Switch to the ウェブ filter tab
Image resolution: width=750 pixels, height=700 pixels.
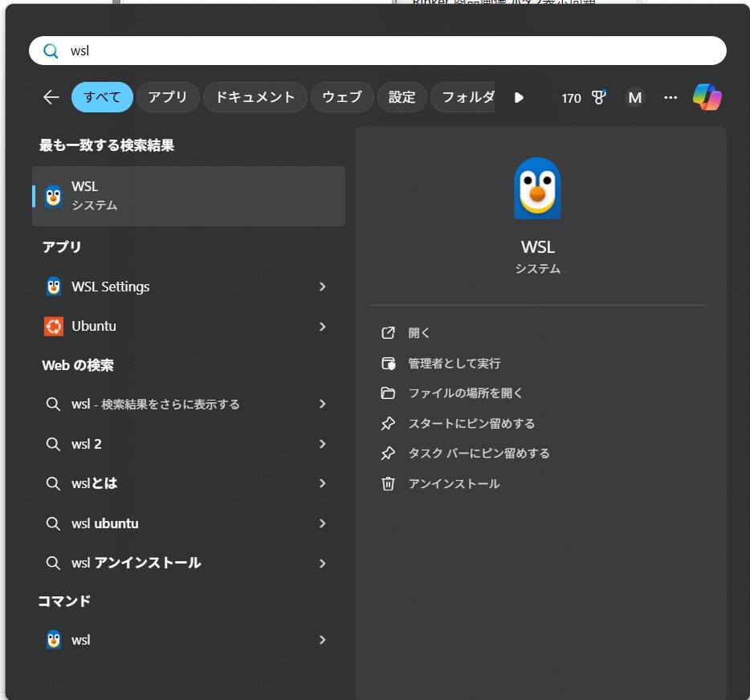coord(342,97)
